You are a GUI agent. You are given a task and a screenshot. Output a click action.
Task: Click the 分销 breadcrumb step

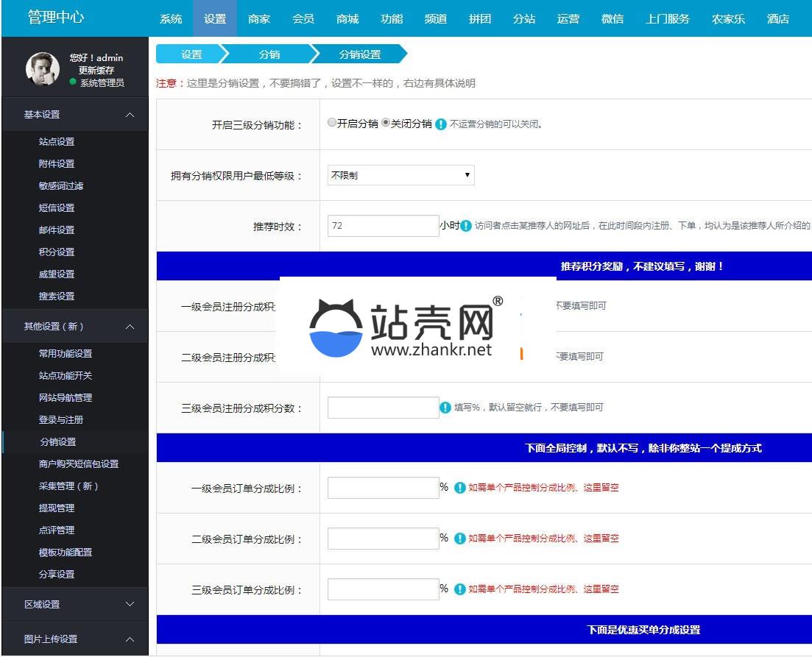pyautogui.click(x=269, y=54)
